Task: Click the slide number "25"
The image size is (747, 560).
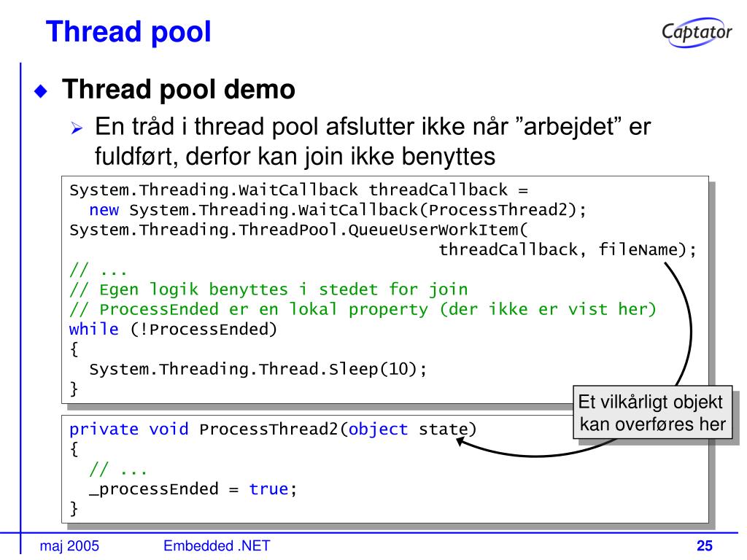Action: click(705, 545)
